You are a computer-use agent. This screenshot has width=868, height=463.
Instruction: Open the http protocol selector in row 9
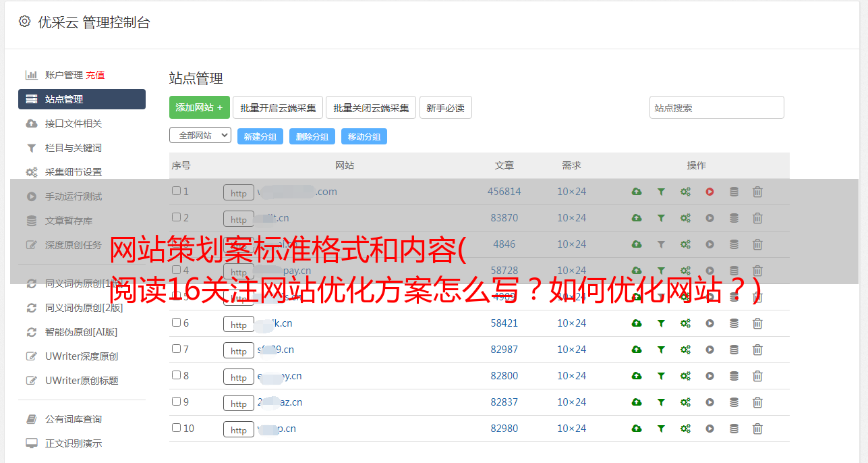tap(239, 404)
